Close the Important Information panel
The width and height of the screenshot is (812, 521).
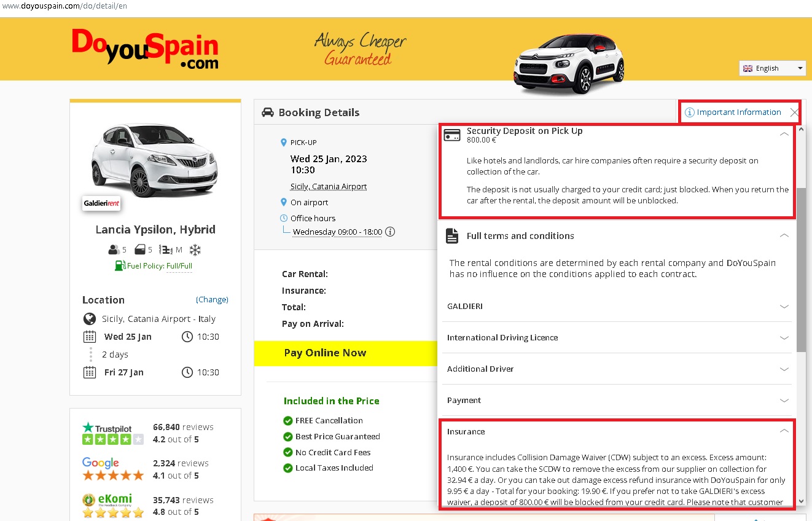(794, 112)
